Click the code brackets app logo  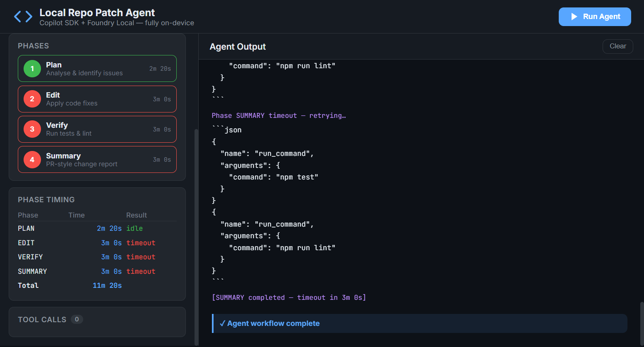23,17
